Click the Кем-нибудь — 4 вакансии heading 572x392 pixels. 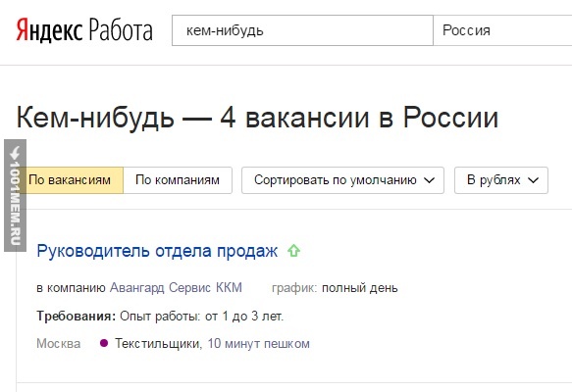coord(257,118)
